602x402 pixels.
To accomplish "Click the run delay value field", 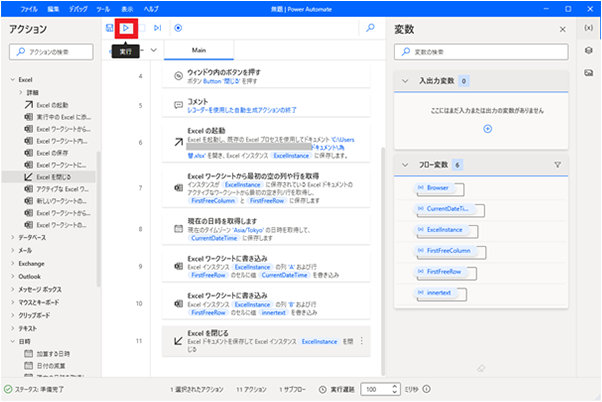I will [x=376, y=389].
